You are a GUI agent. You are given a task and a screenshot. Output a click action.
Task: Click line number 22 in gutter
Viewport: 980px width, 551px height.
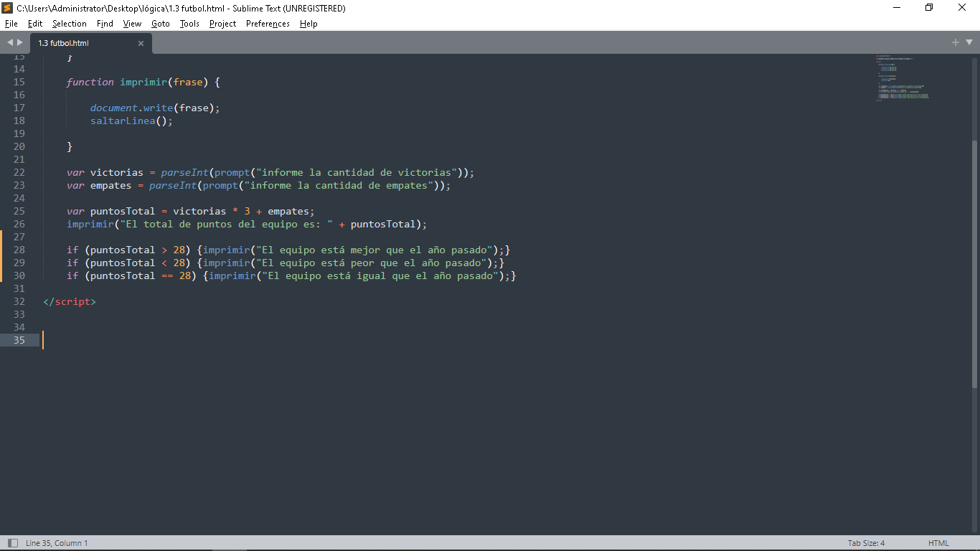[x=19, y=172]
